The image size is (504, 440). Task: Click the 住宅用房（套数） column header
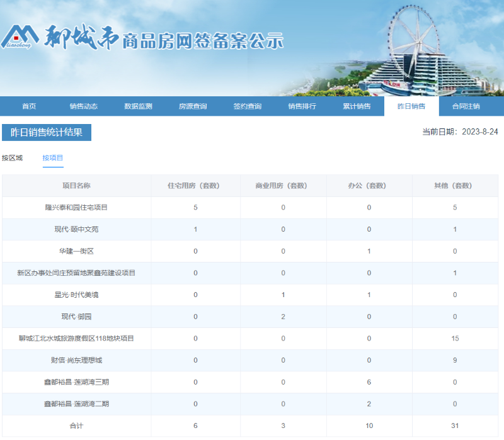pyautogui.click(x=195, y=186)
